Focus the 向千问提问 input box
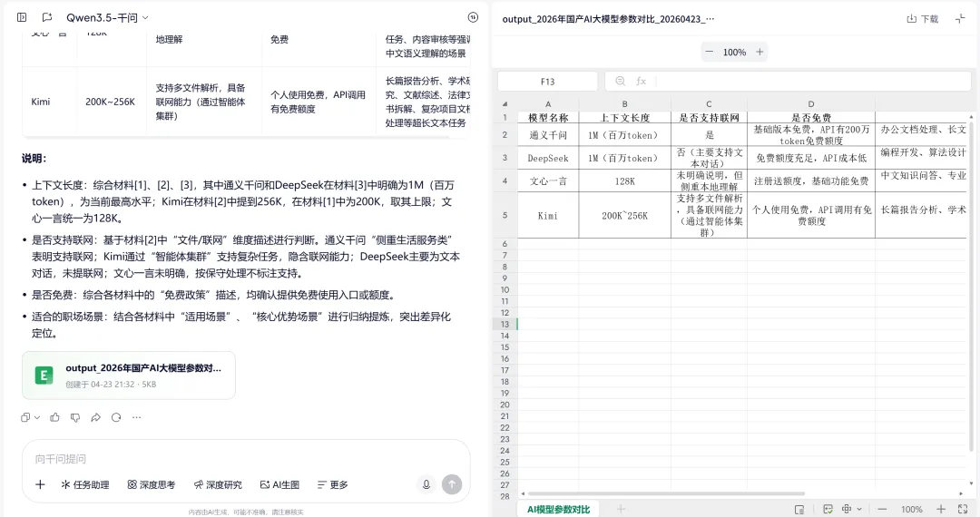Image resolution: width=980 pixels, height=517 pixels. [246, 459]
